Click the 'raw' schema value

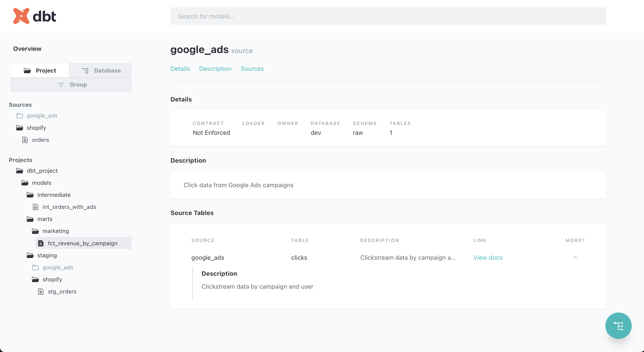click(x=358, y=133)
